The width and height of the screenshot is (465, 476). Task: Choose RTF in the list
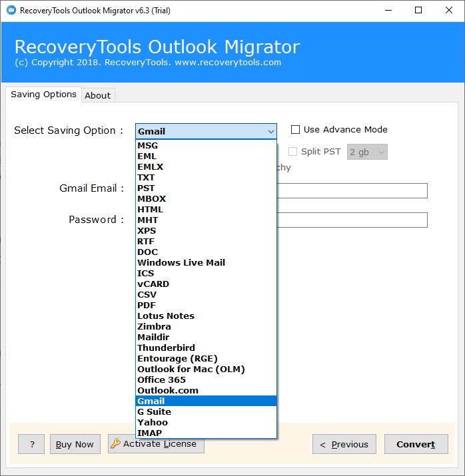pos(206,241)
